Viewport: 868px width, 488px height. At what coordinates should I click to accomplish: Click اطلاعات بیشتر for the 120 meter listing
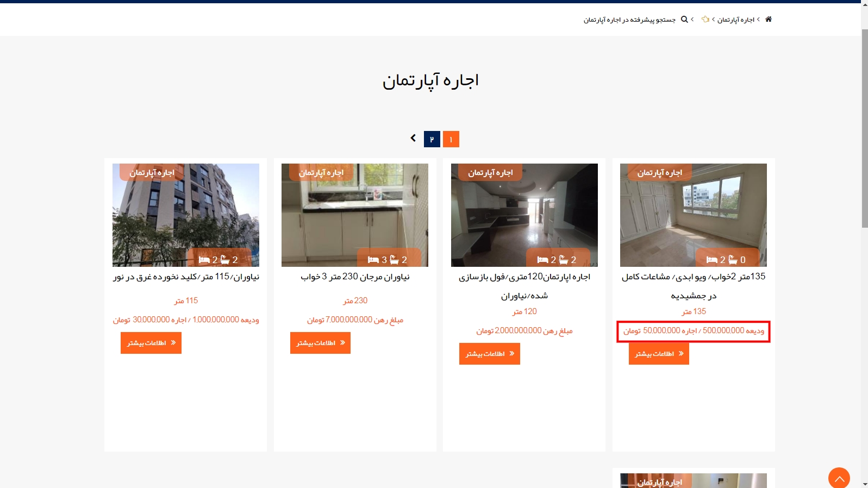[490, 354]
